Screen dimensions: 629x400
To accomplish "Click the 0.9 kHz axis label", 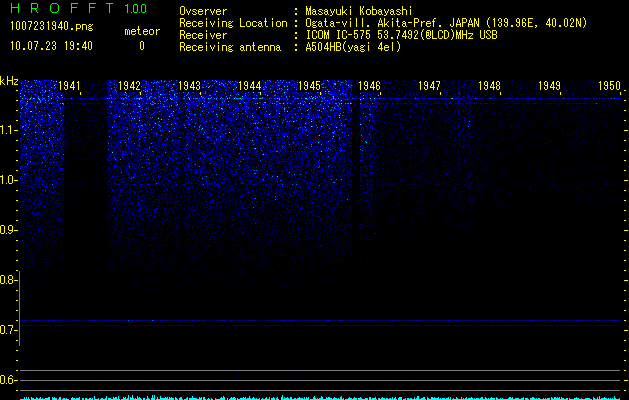I will [8, 230].
